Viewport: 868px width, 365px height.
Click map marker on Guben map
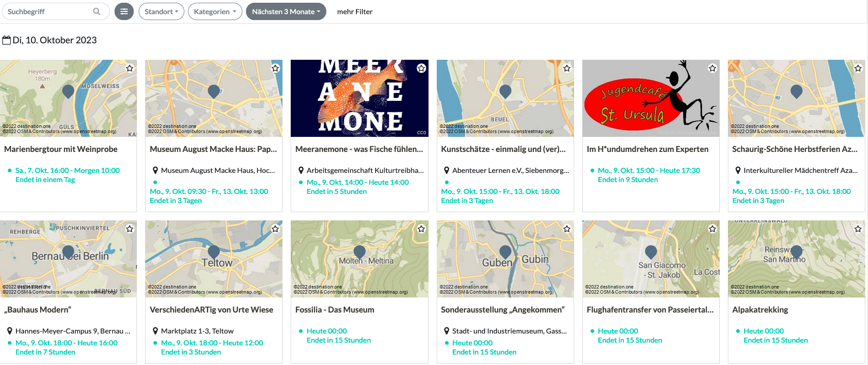click(x=505, y=251)
